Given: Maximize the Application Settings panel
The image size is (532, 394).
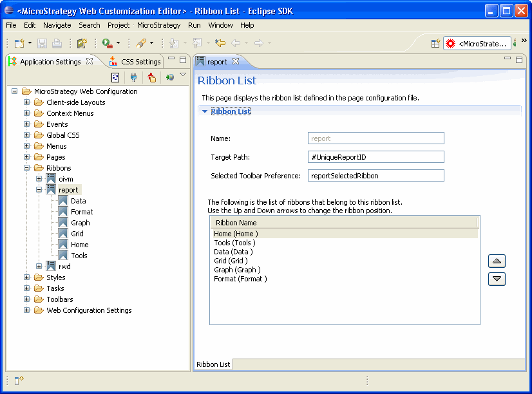Looking at the screenshot, I should click(183, 60).
